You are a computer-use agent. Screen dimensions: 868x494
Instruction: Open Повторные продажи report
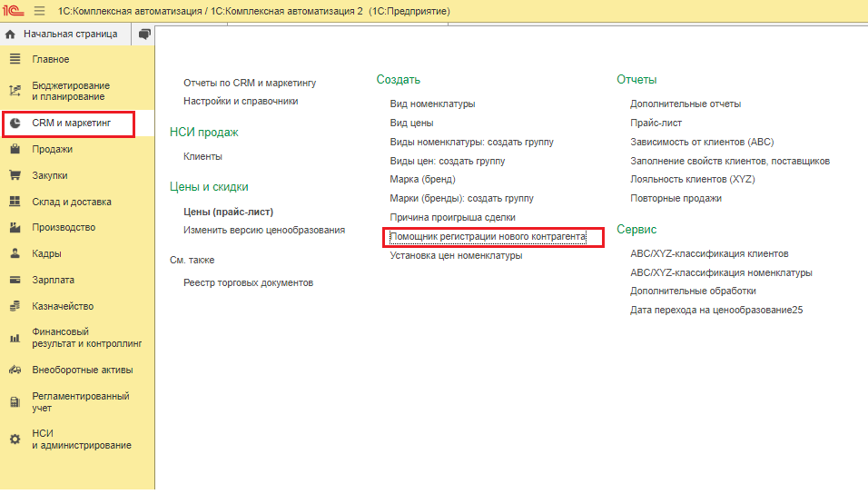(676, 198)
